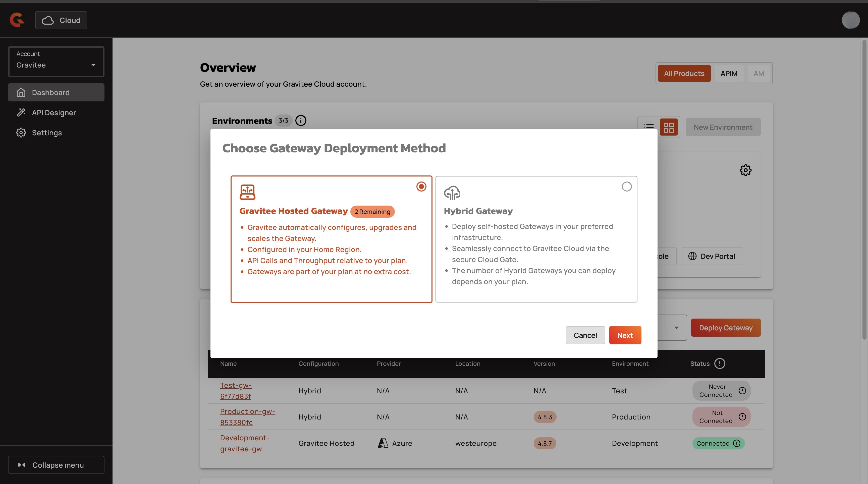
Task: Click Connected status info icon
Action: [737, 443]
